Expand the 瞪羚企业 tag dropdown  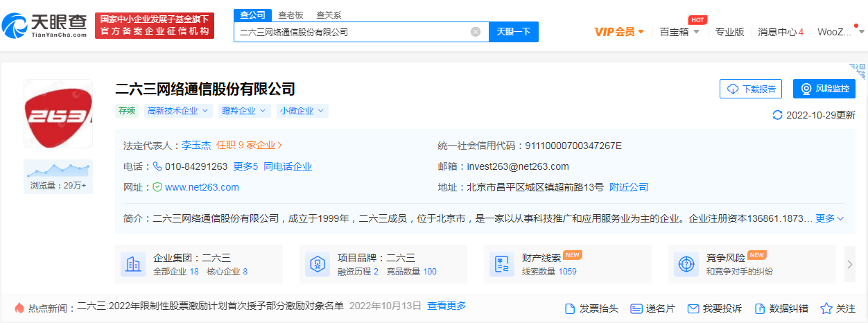(x=245, y=111)
